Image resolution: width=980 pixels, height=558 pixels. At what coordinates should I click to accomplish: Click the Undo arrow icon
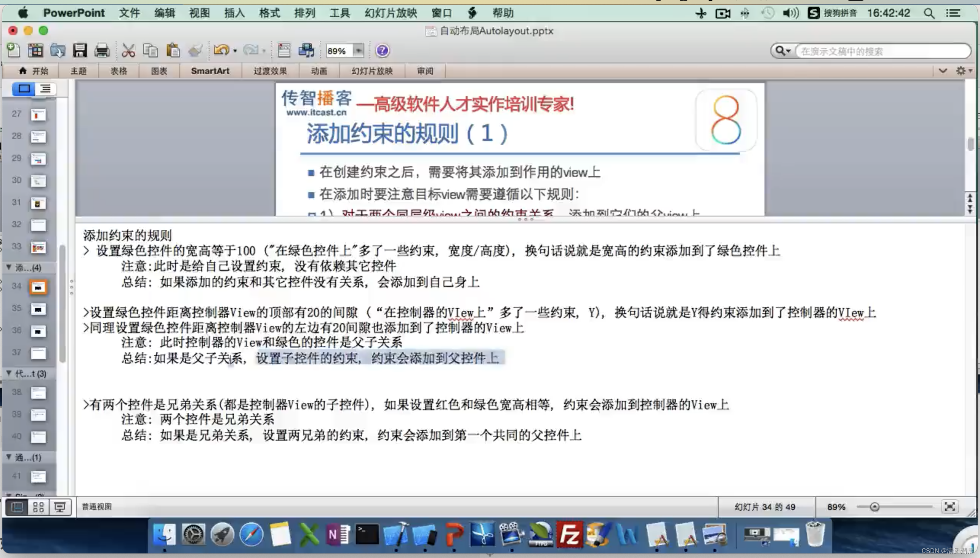coord(221,50)
